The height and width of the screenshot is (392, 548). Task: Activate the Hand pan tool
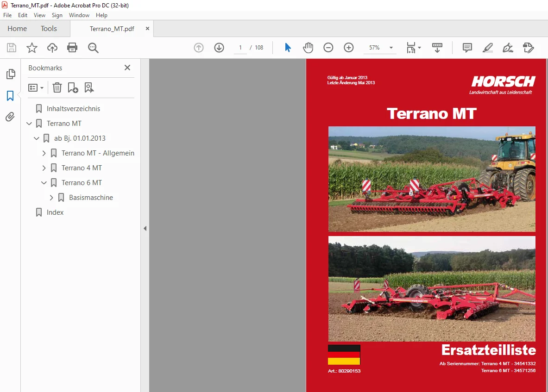(308, 48)
